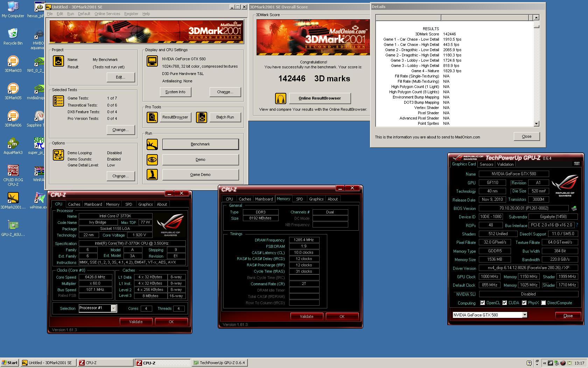Open GPU-Z_ASUS desktop icon
The height and width of the screenshot is (368, 588).
pos(13,228)
